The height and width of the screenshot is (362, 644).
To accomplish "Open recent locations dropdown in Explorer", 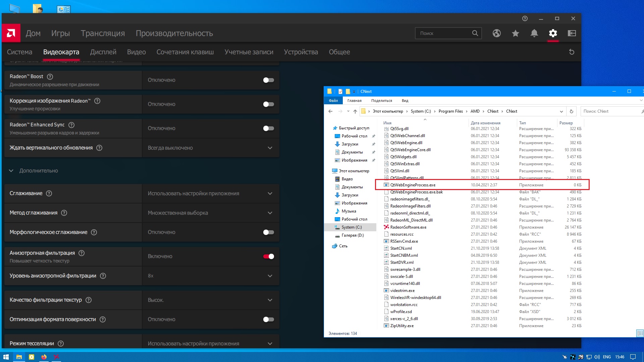I will click(x=348, y=111).
